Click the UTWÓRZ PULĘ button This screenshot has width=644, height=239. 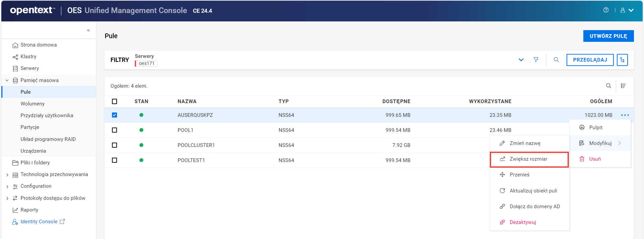(608, 36)
